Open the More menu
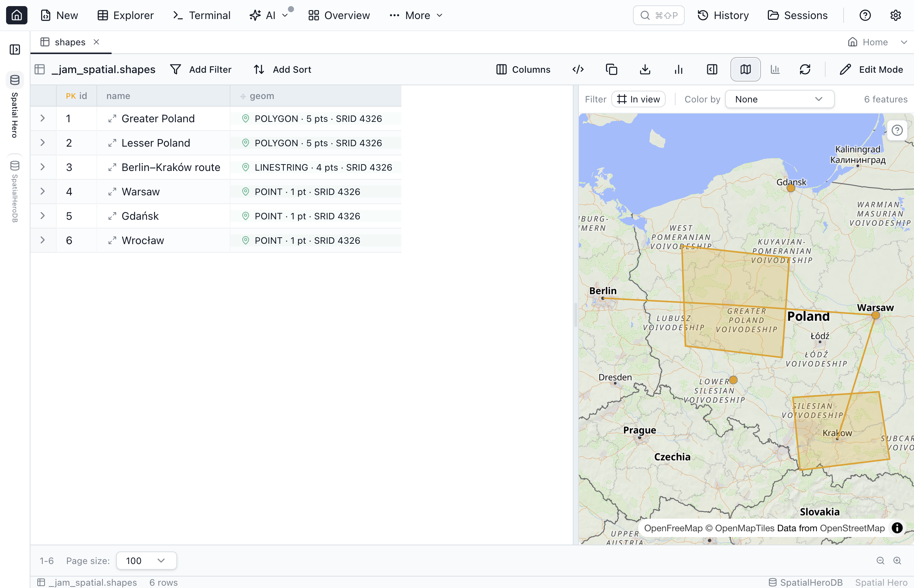This screenshot has width=914, height=588. click(416, 15)
